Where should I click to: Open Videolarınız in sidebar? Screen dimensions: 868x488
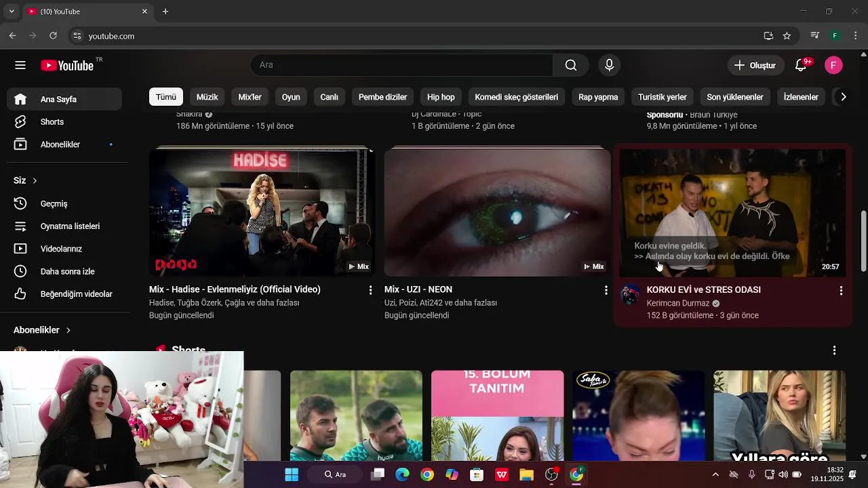coord(64,249)
